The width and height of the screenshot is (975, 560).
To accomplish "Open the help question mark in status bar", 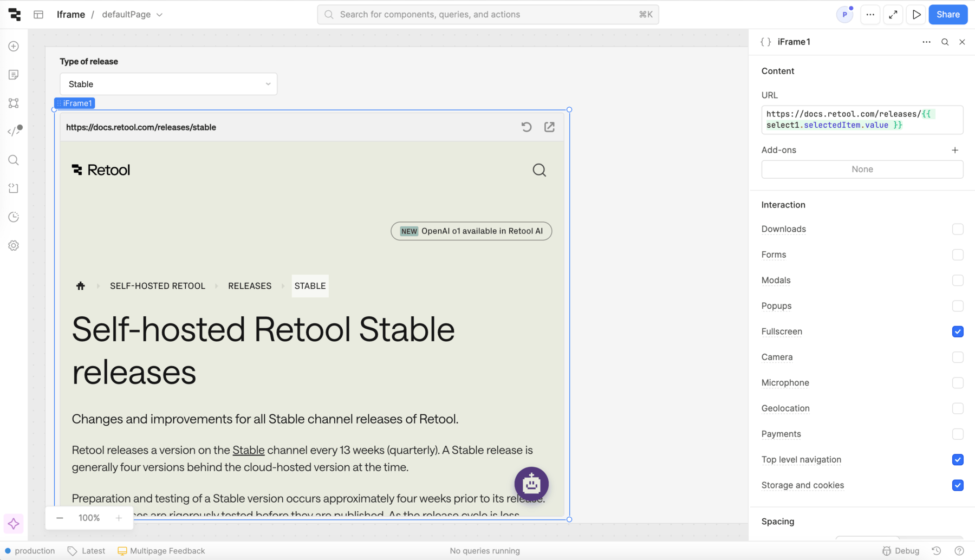I will tap(959, 551).
